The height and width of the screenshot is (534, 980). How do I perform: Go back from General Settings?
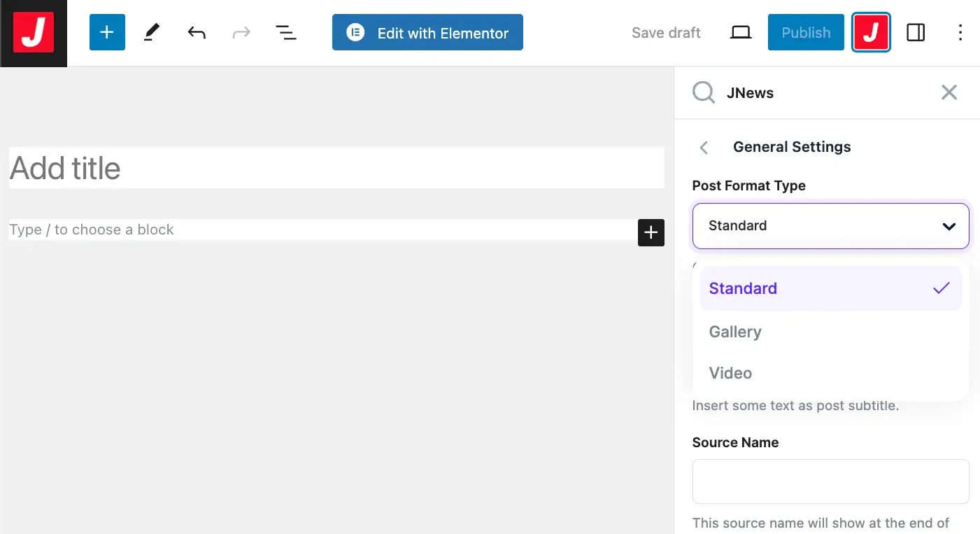point(704,147)
